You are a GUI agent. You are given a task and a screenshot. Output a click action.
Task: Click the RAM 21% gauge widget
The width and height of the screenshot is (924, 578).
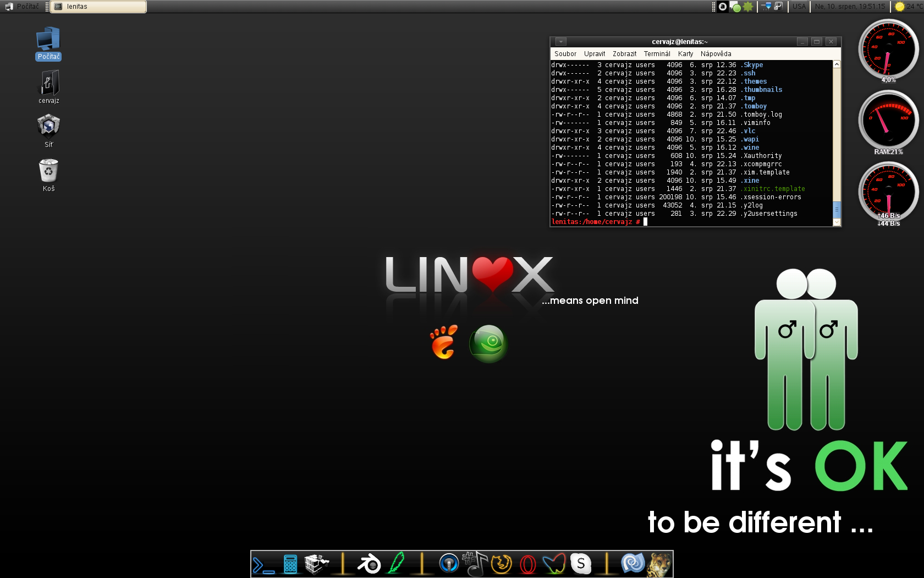tap(889, 122)
